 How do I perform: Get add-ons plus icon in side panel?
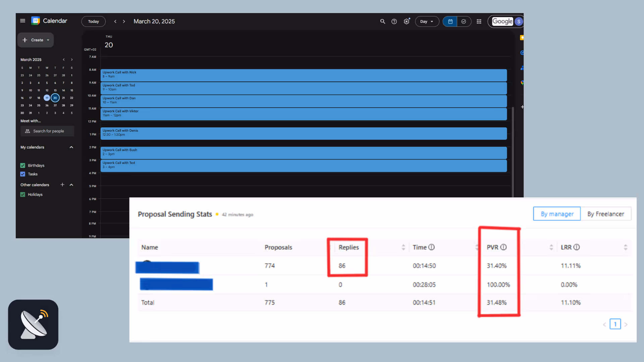[x=522, y=107]
